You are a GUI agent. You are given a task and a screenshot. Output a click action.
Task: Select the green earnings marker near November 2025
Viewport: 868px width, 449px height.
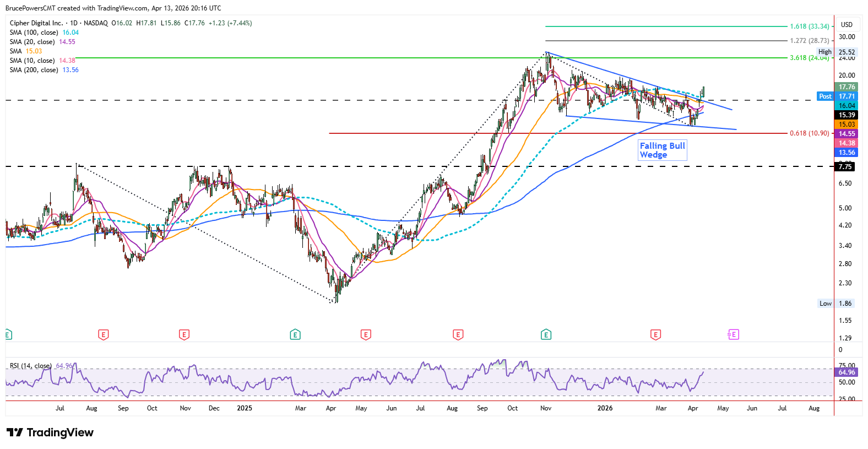click(x=546, y=334)
